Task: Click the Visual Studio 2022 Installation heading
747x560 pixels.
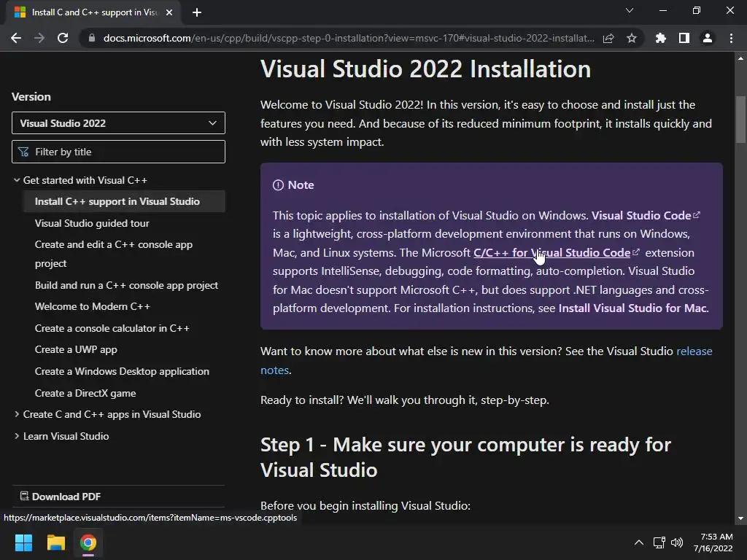Action: (x=425, y=69)
